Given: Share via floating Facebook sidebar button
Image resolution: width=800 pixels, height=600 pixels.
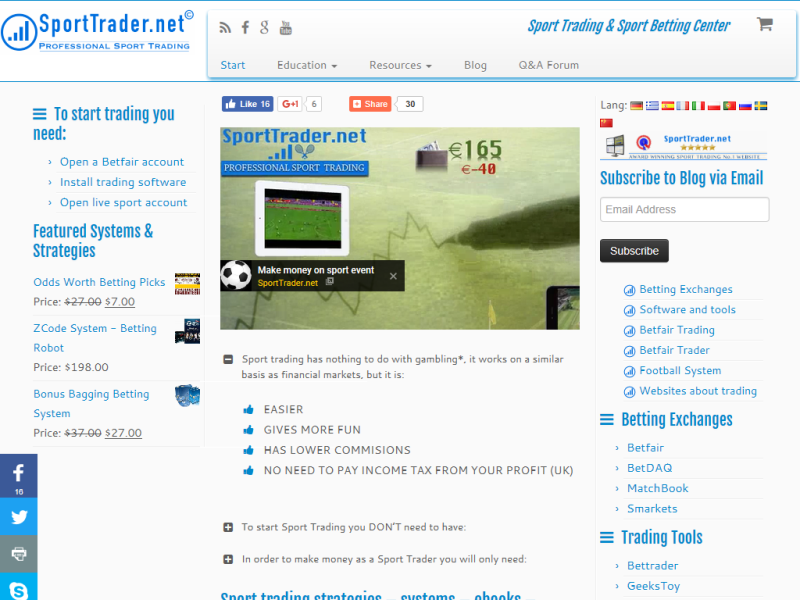Looking at the screenshot, I should coord(18,476).
